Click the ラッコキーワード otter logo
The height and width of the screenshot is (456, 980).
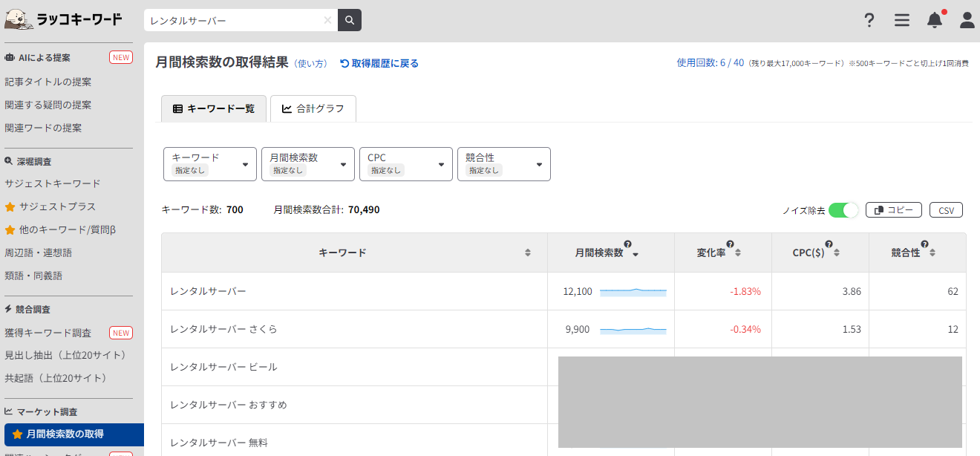coord(64,19)
